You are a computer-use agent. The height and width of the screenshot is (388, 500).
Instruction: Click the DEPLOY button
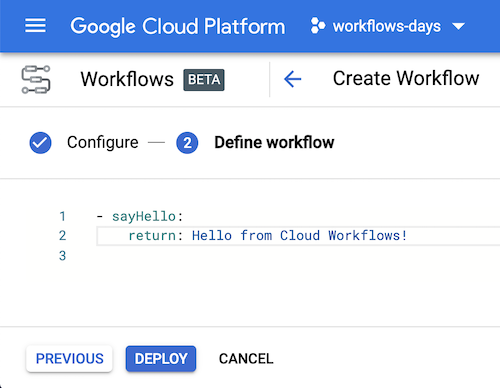[161, 359]
